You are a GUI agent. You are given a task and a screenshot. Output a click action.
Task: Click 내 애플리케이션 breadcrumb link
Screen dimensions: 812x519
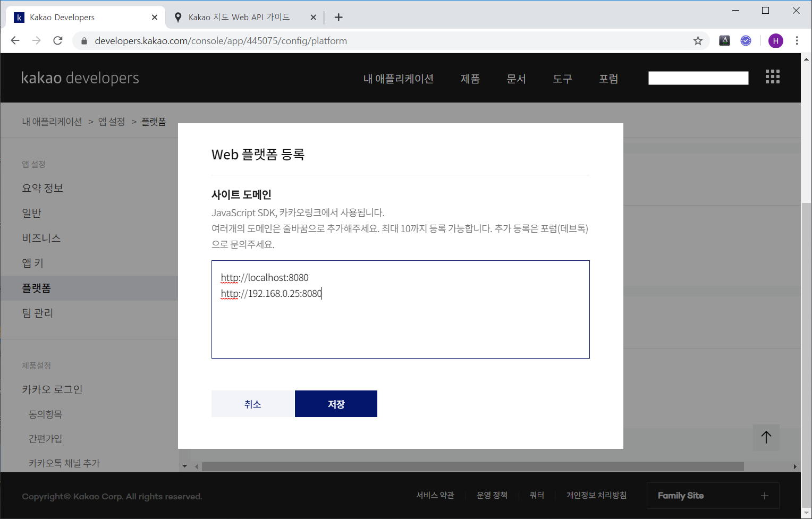click(x=52, y=122)
